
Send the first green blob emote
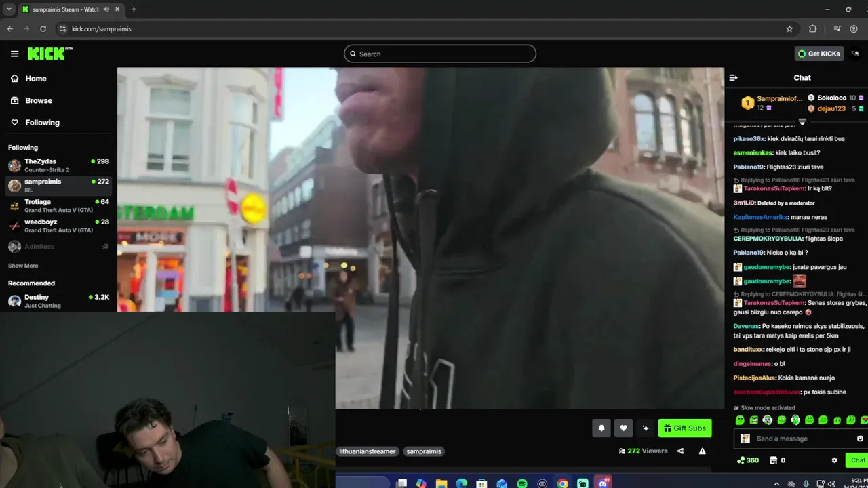tap(740, 420)
